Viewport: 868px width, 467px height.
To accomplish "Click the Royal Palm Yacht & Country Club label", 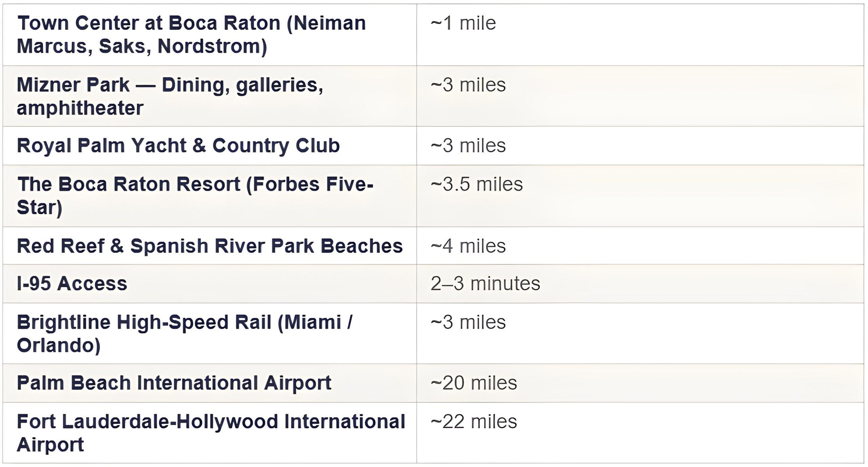I will click(x=178, y=146).
